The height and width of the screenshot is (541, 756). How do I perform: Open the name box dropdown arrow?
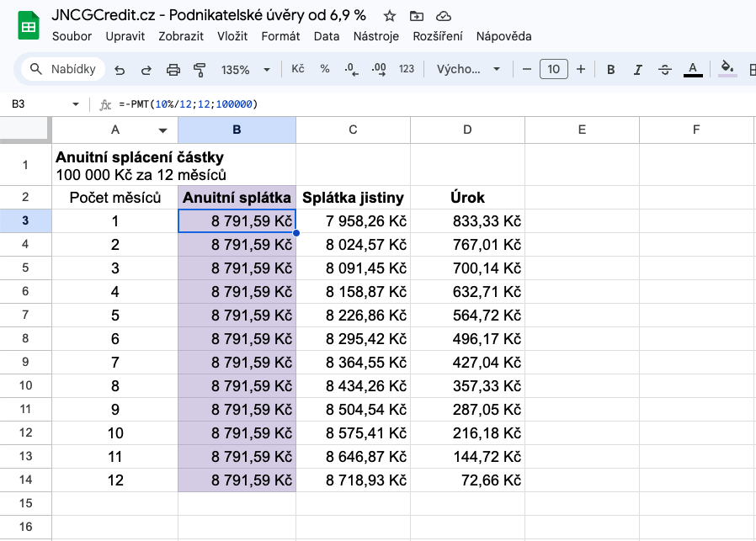[x=76, y=104]
